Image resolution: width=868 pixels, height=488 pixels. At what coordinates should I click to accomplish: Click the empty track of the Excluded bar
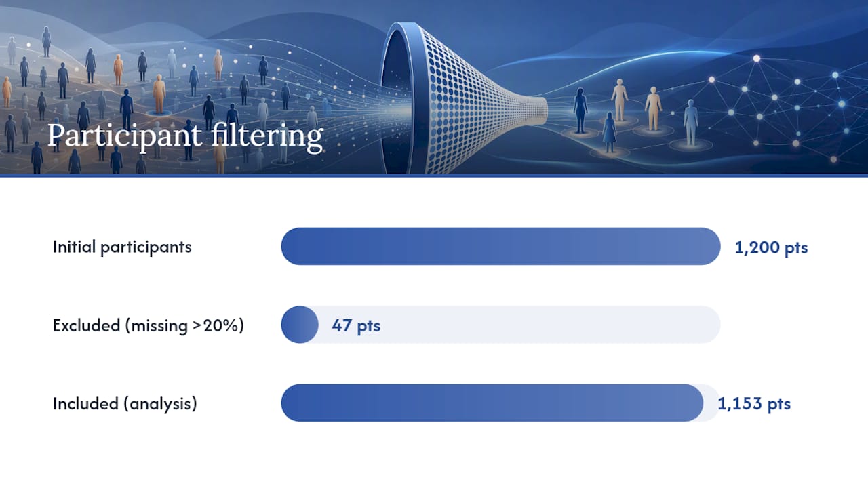519,325
